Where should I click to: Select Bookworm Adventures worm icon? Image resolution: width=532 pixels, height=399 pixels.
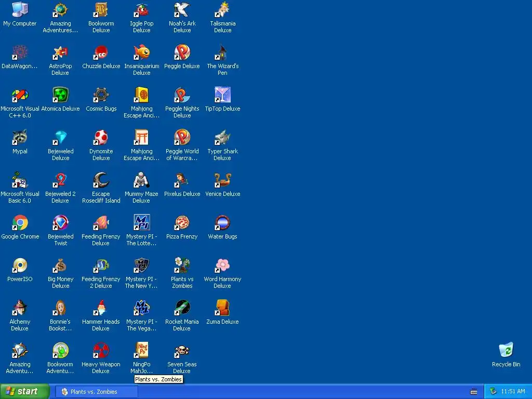(x=60, y=351)
